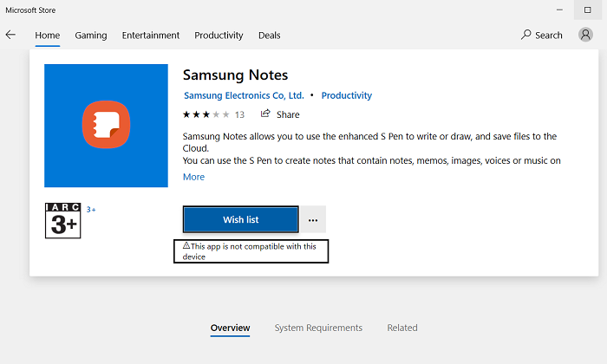Click the Wish list button
Image resolution: width=607 pixels, height=364 pixels.
coord(240,220)
